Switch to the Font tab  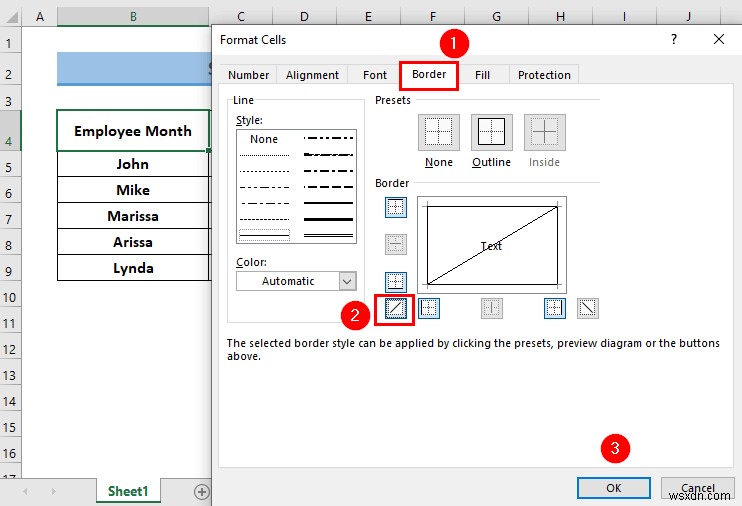point(375,75)
